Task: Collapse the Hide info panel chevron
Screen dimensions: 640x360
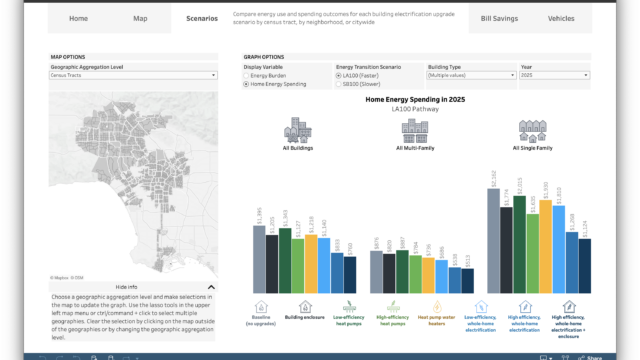Action: tap(211, 287)
